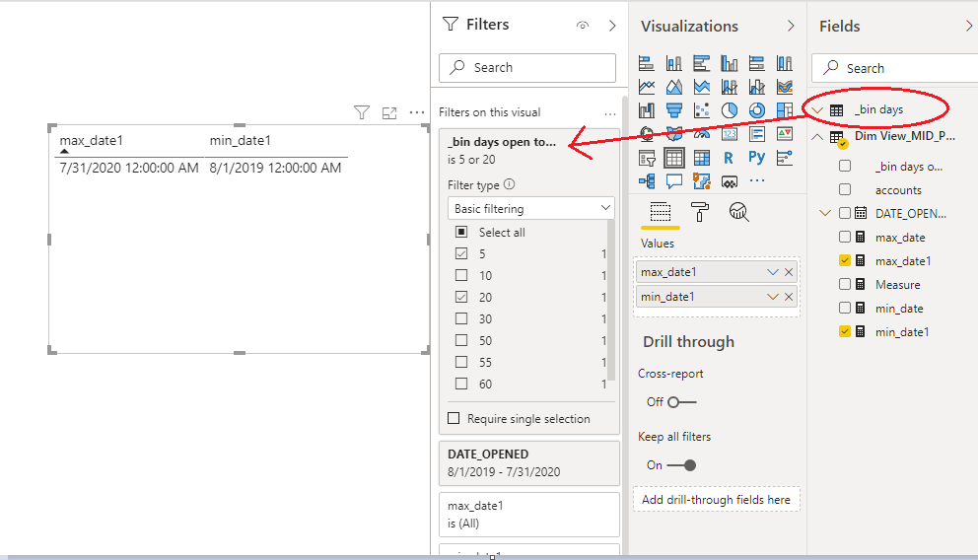Image resolution: width=978 pixels, height=560 pixels.
Task: Choose the Matrix visualization
Action: click(x=702, y=158)
